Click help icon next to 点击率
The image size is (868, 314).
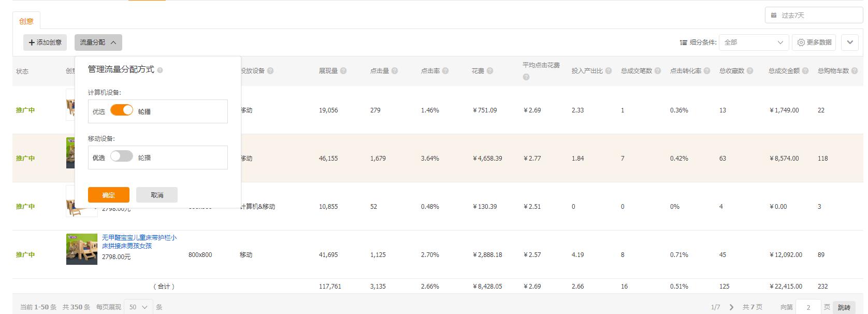click(445, 71)
